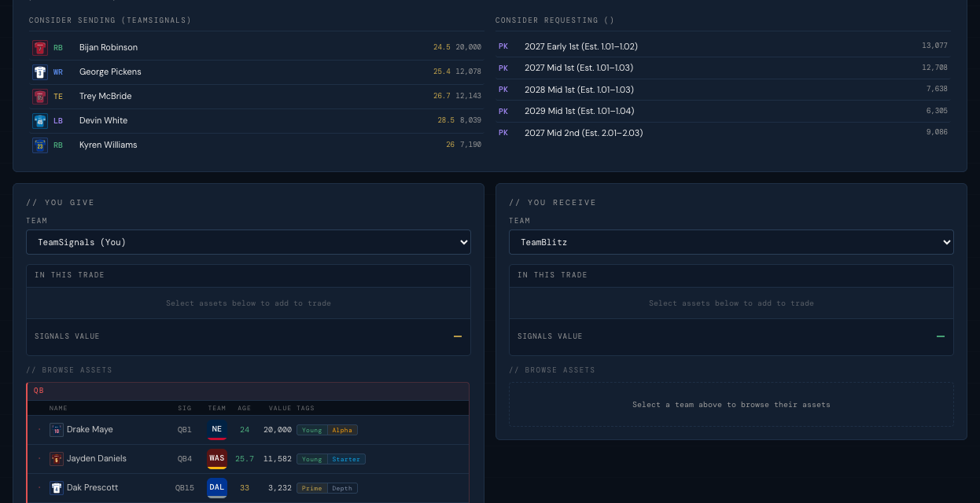The width and height of the screenshot is (980, 503).
Task: Click George Pickens' 12,078 value
Action: 469,72
